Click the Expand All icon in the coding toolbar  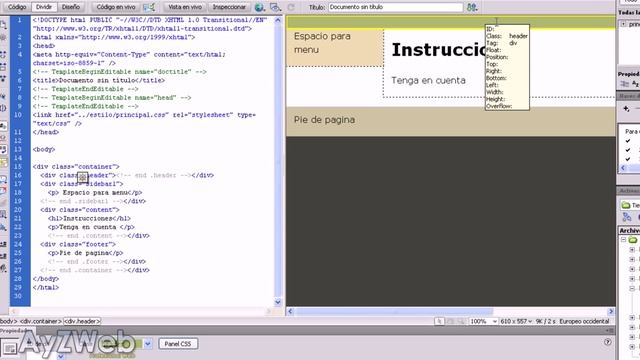click(3, 78)
